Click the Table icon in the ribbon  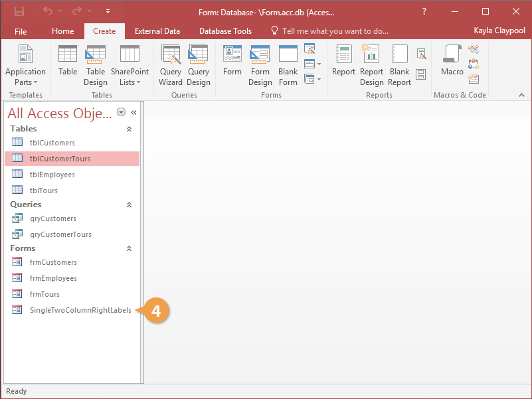[68, 61]
